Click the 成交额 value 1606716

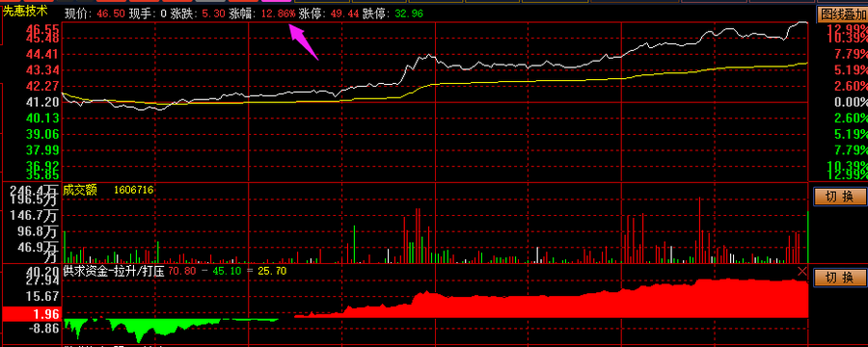click(133, 191)
